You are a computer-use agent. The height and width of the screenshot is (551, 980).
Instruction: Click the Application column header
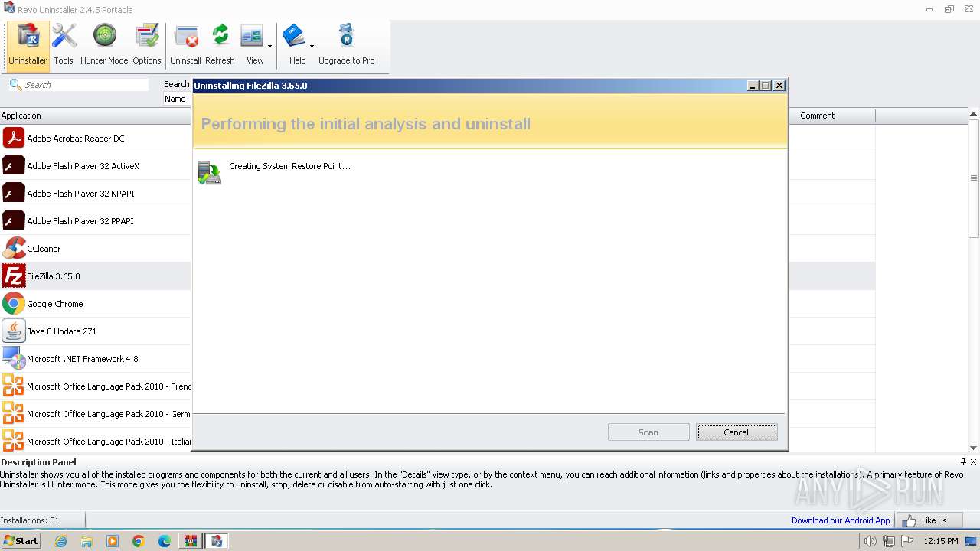[96, 116]
